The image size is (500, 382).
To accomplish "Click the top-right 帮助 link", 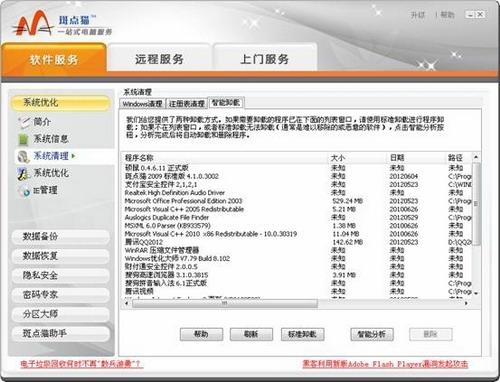I will pyautogui.click(x=447, y=15).
